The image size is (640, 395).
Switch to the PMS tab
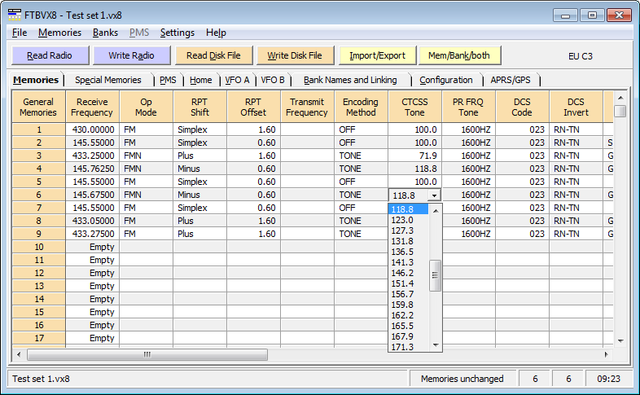click(x=168, y=80)
